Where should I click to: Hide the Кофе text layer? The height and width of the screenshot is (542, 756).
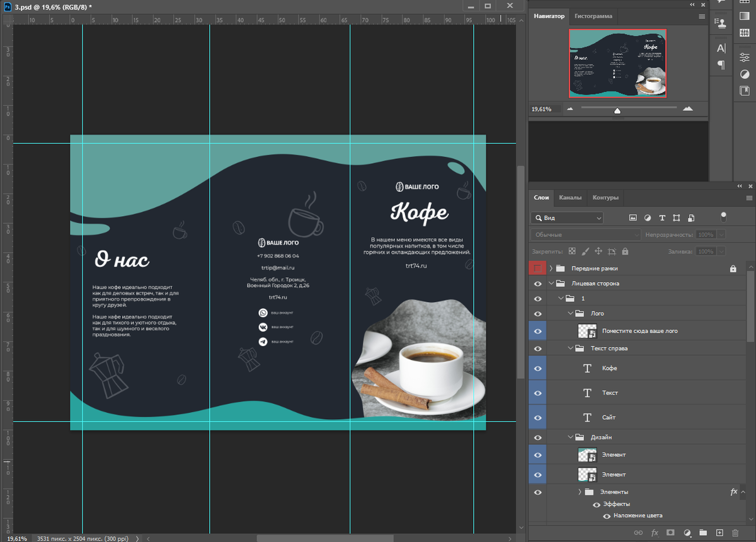pyautogui.click(x=537, y=368)
